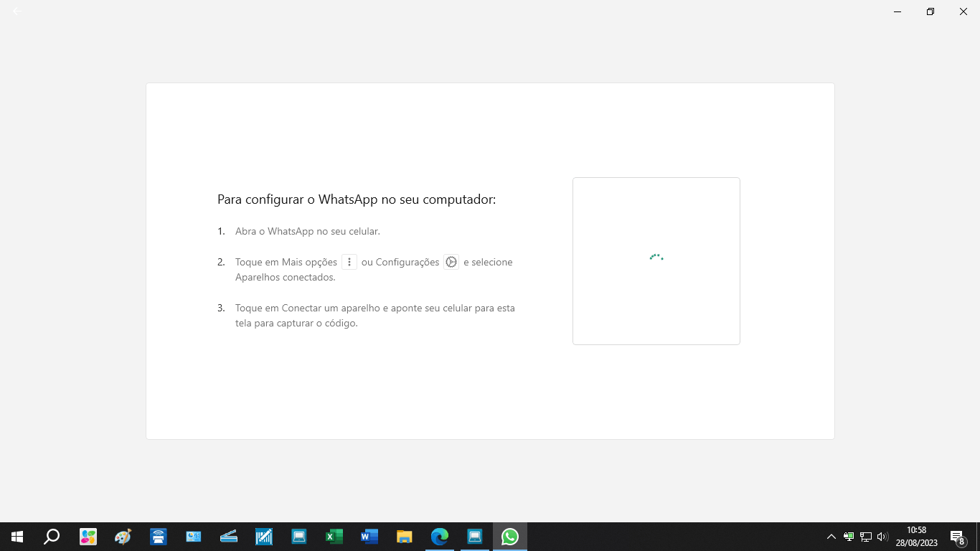Open the wireless printer app in taskbar
The image size is (980, 551).
[159, 537]
